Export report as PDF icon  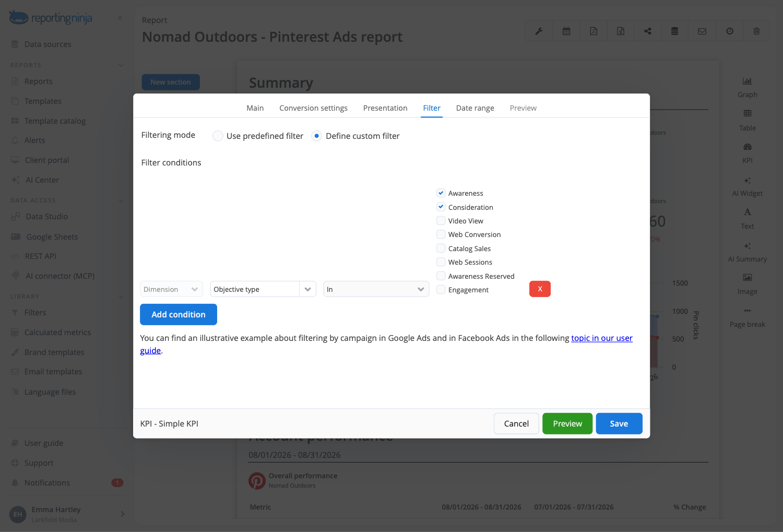pos(594,31)
